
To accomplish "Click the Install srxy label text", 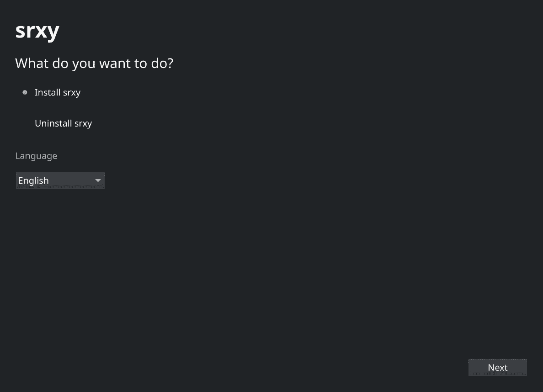I will click(x=58, y=92).
